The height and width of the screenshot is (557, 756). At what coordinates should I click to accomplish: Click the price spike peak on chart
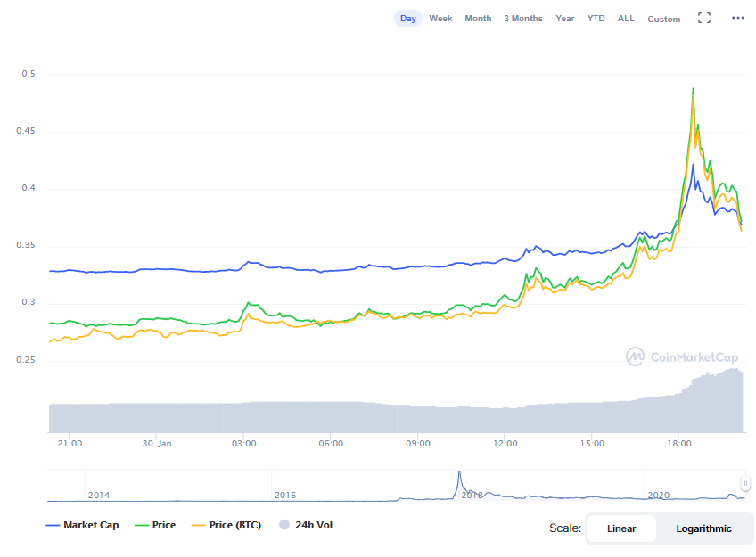pyautogui.click(x=694, y=90)
